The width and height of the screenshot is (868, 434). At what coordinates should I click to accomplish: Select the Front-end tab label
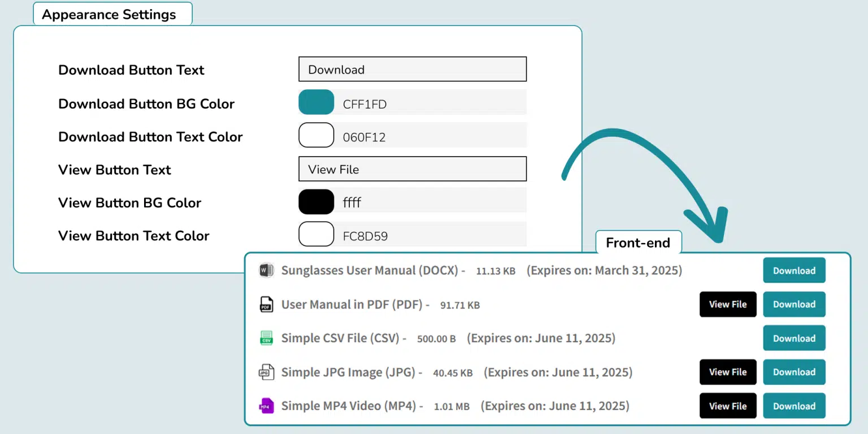(638, 243)
